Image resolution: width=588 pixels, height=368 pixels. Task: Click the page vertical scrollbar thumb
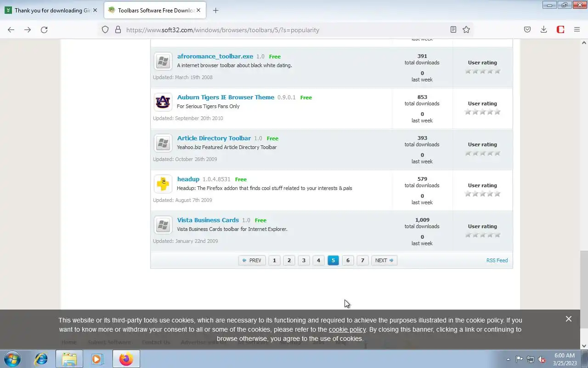coord(584,289)
